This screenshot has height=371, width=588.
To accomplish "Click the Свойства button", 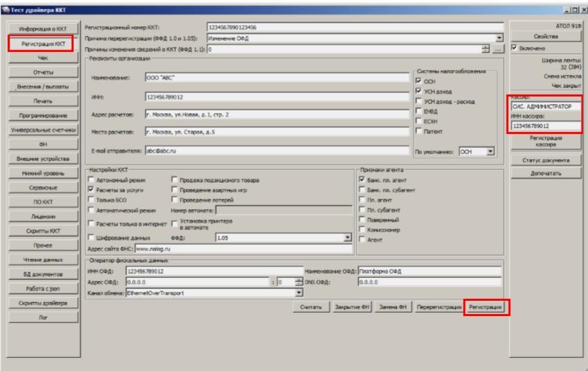I will coord(548,37).
